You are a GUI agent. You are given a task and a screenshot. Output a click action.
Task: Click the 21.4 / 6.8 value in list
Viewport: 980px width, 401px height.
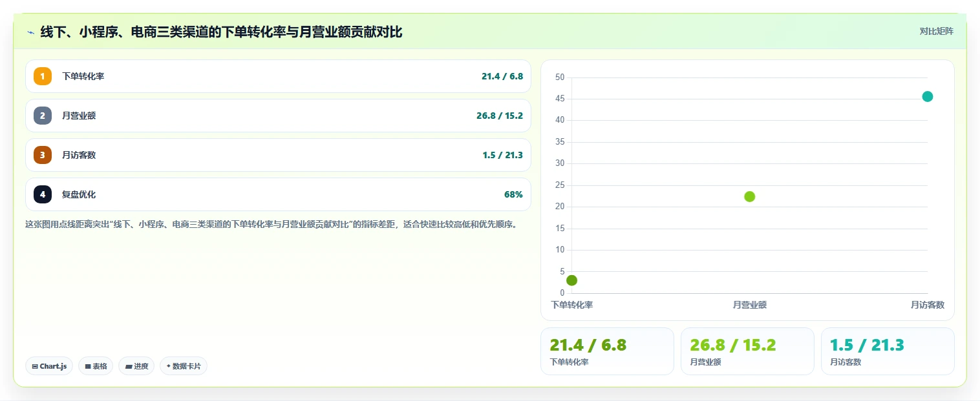click(x=502, y=76)
